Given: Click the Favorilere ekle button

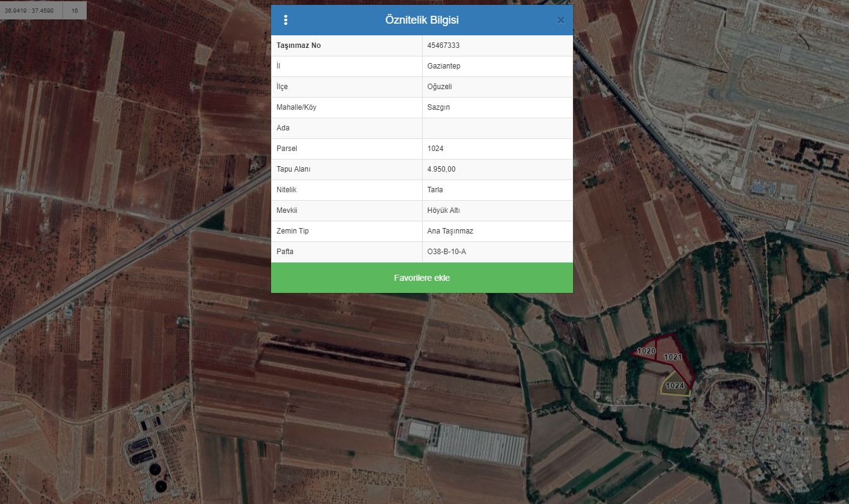Looking at the screenshot, I should pos(421,278).
